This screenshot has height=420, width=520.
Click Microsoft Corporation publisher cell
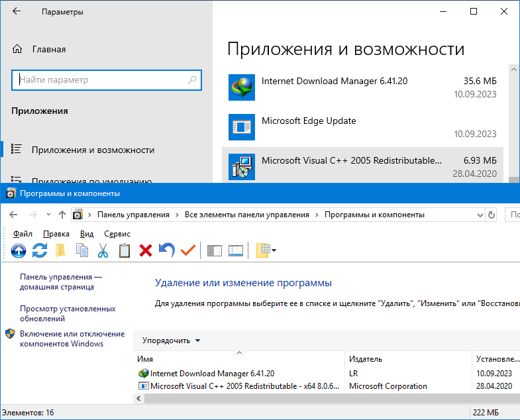click(388, 386)
